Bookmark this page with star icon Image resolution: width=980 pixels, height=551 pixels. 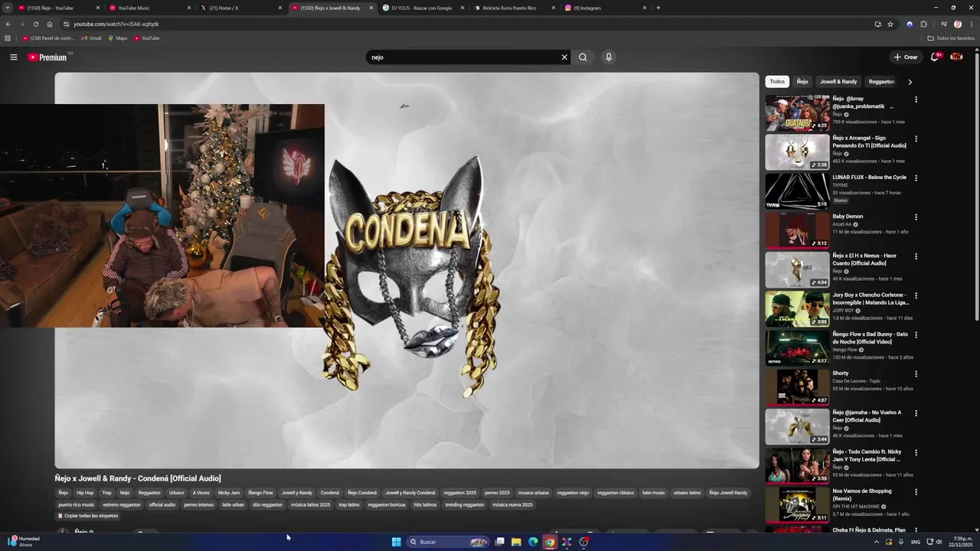890,24
